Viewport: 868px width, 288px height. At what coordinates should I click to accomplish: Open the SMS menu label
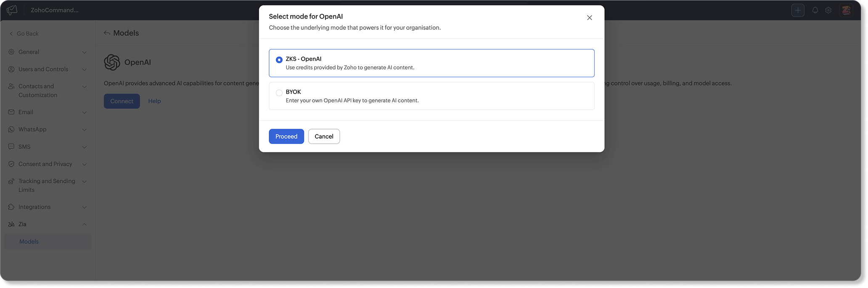24,147
